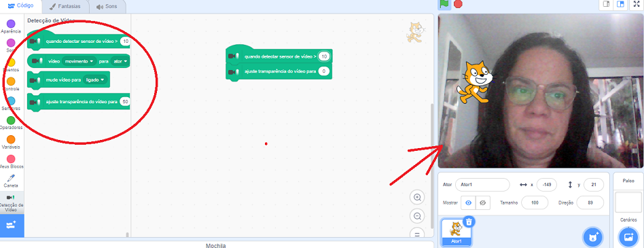The width and height of the screenshot is (644, 248).
Task: Edit the Direção direction field
Action: [590, 203]
